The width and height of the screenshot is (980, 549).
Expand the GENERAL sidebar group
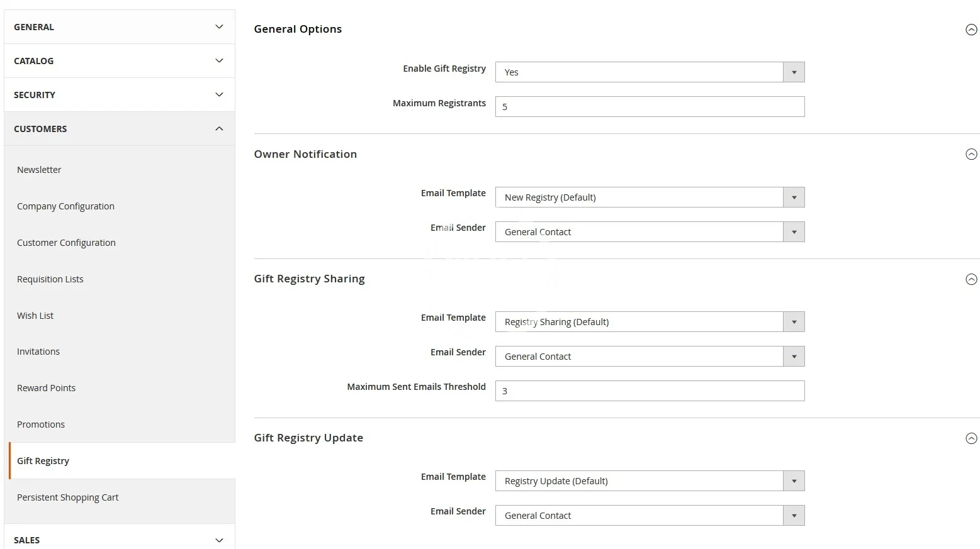[120, 27]
